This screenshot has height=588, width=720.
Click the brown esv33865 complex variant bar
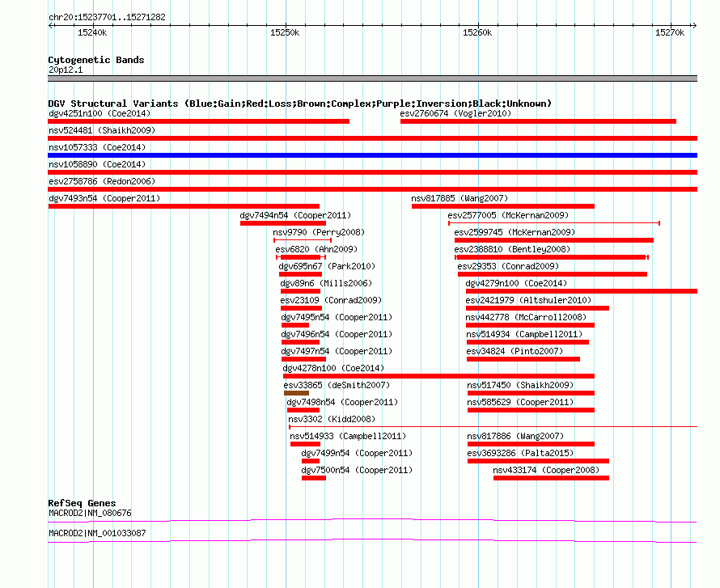click(x=296, y=393)
